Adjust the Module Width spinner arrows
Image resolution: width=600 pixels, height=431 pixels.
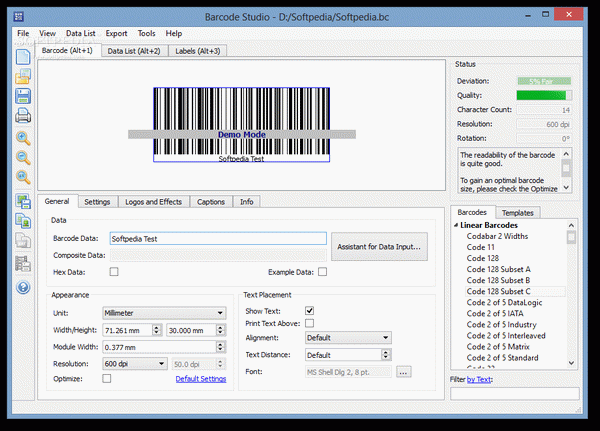pyautogui.click(x=220, y=347)
